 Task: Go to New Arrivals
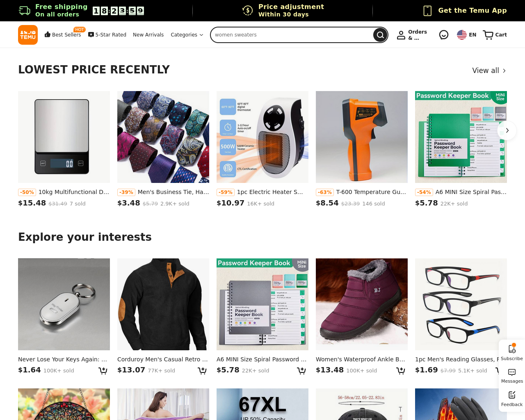[148, 35]
